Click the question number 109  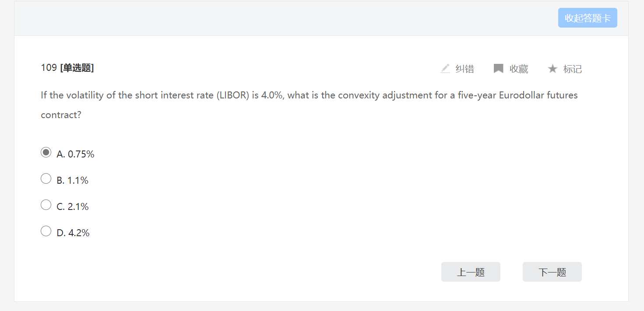tap(49, 68)
